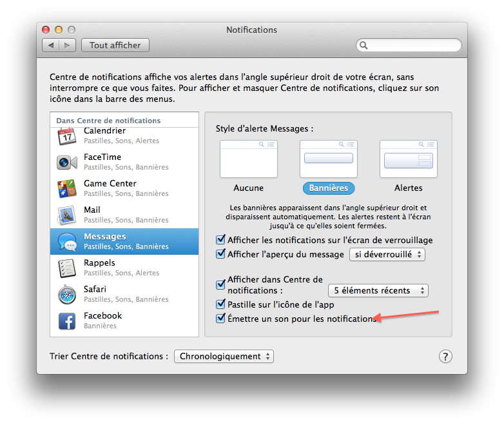Screen dimensions: 504x425
Task: Toggle Afficher l'aperçu du message checkbox
Action: (220, 254)
